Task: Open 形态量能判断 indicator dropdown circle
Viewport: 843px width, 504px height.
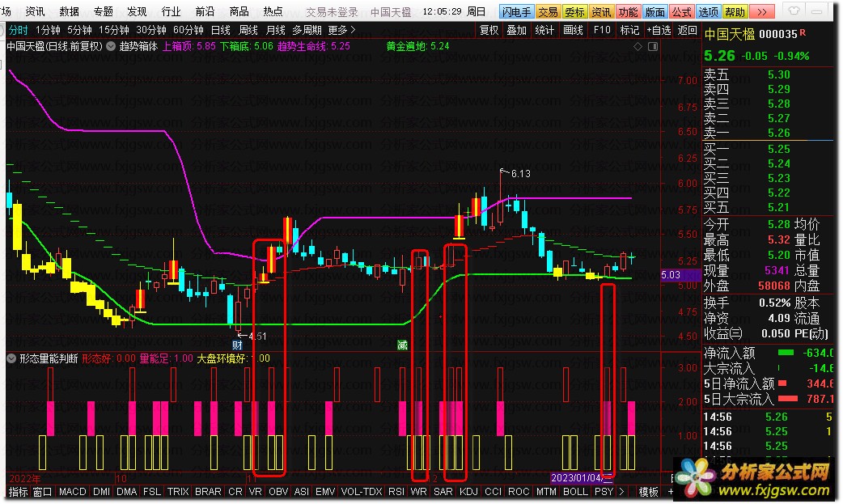Action: coord(11,358)
